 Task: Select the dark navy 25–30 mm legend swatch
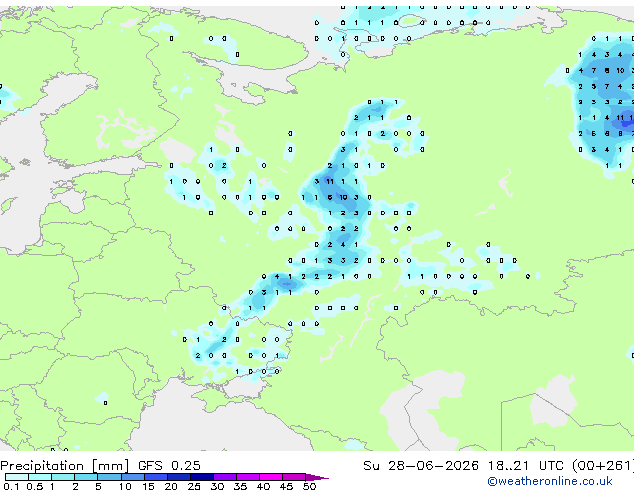[x=202, y=477]
